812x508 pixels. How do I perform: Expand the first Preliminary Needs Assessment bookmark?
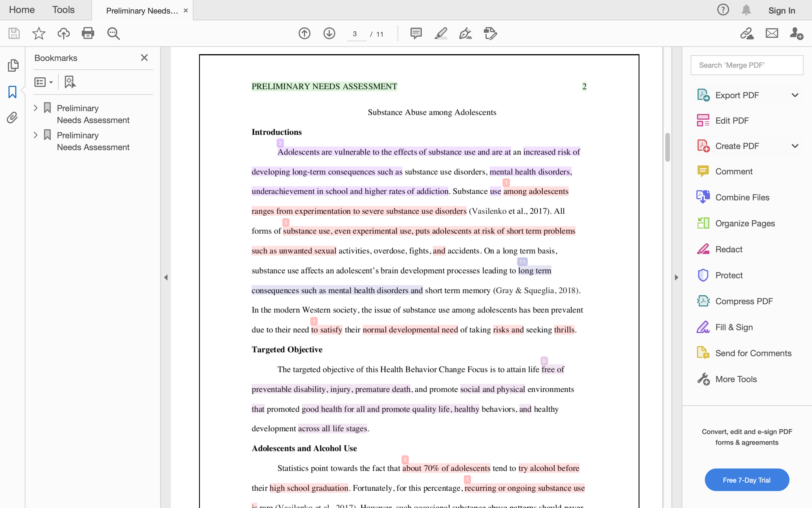pos(36,108)
